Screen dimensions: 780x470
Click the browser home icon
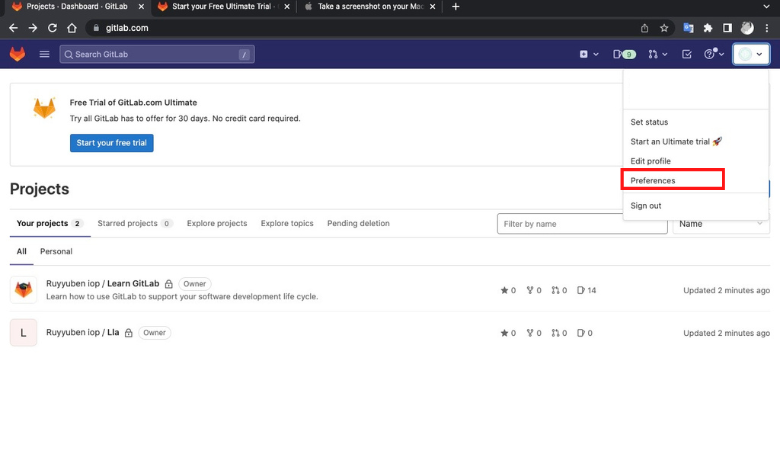(72, 28)
